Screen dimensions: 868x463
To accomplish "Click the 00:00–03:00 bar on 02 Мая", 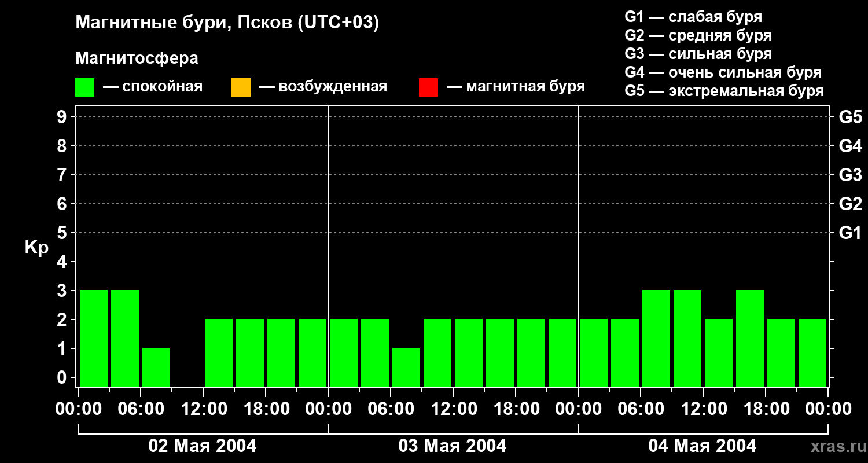I will coord(94,338).
